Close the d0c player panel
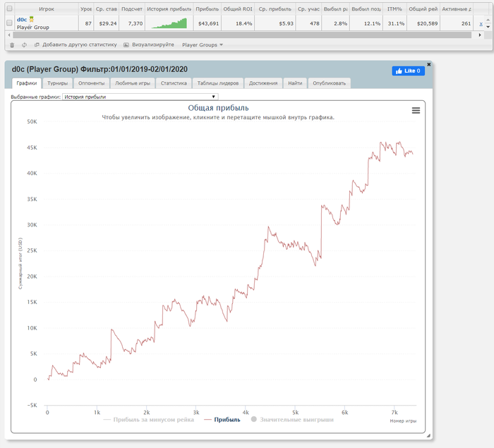 point(428,64)
